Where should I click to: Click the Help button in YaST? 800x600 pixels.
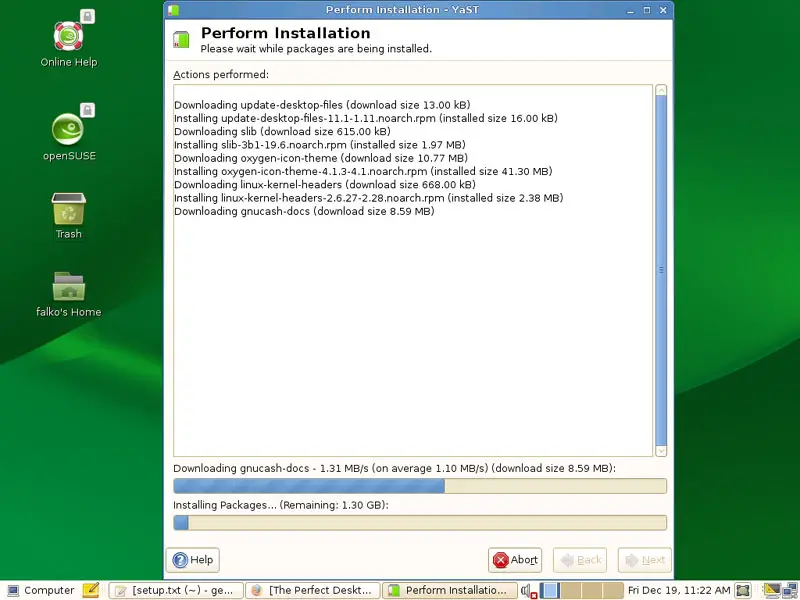(193, 560)
